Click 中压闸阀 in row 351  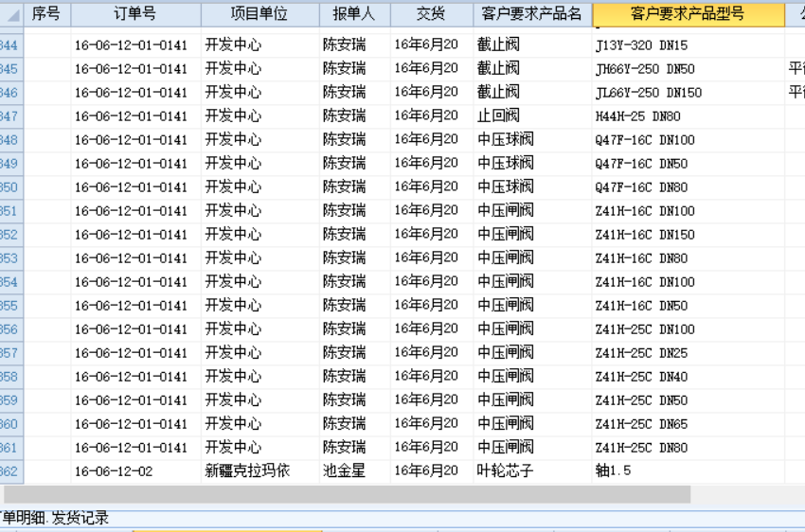coord(532,210)
